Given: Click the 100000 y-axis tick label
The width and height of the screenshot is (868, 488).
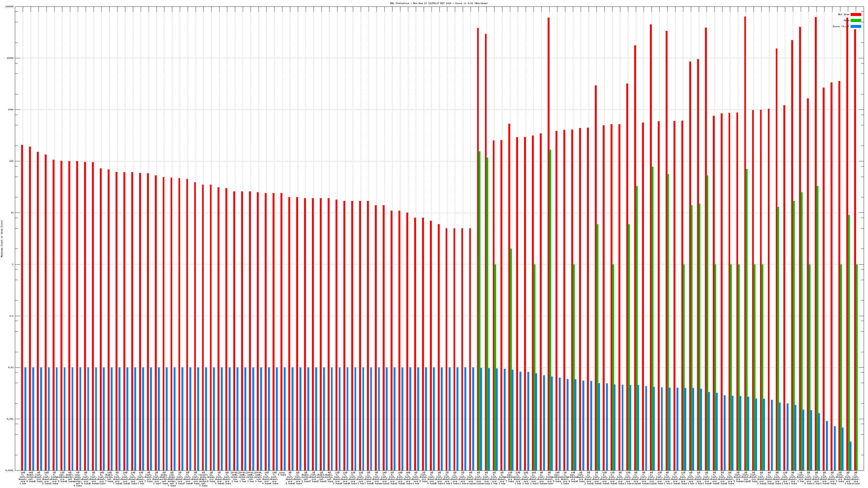Looking at the screenshot, I should tap(10, 7).
